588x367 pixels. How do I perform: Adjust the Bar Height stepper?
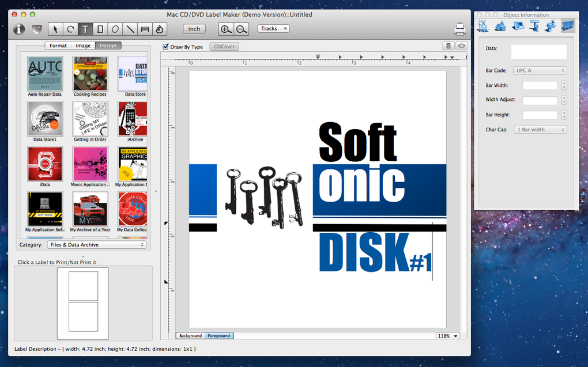[564, 115]
